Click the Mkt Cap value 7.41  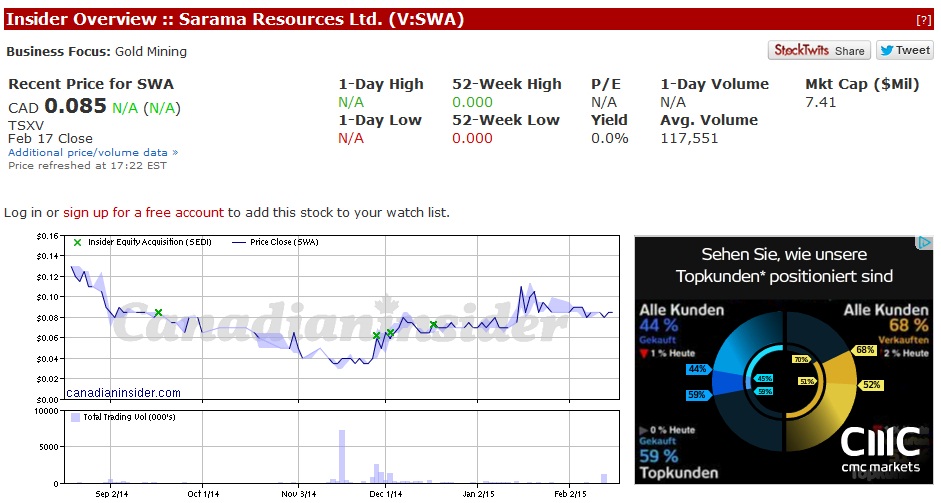821,102
